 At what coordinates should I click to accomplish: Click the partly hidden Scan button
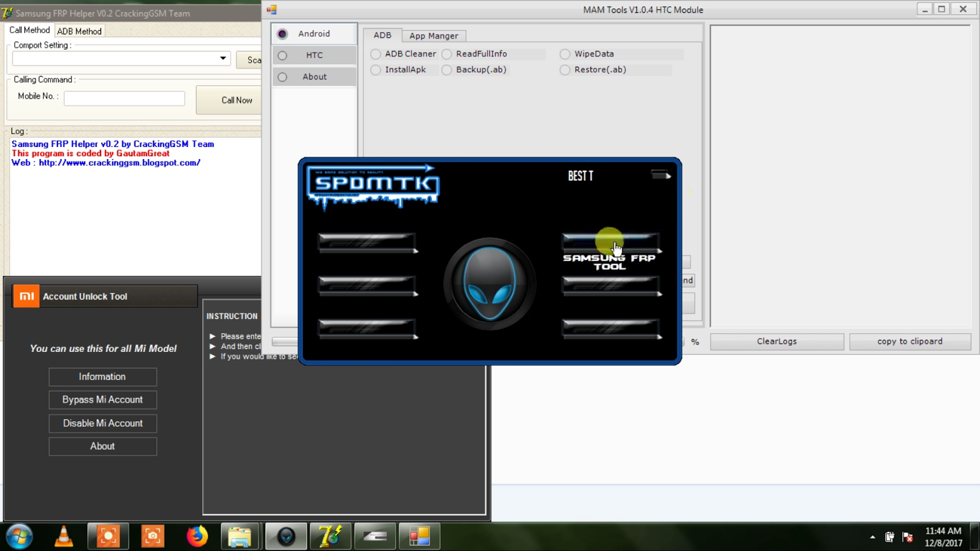tap(250, 59)
